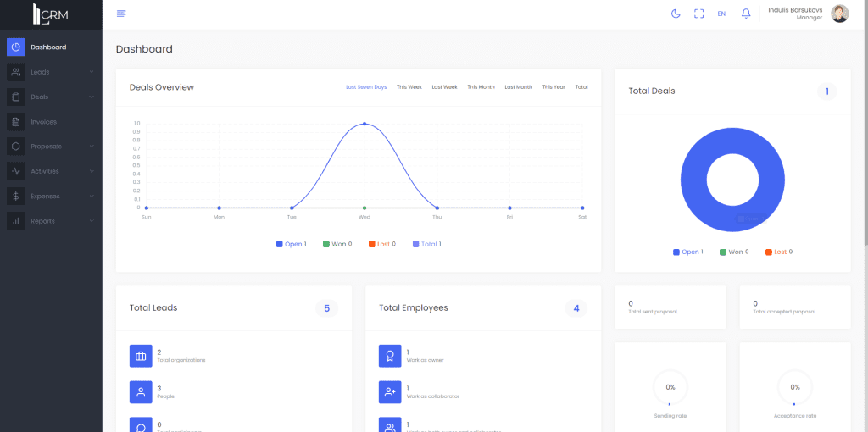
Task: Show This Year deals range
Action: (x=554, y=87)
